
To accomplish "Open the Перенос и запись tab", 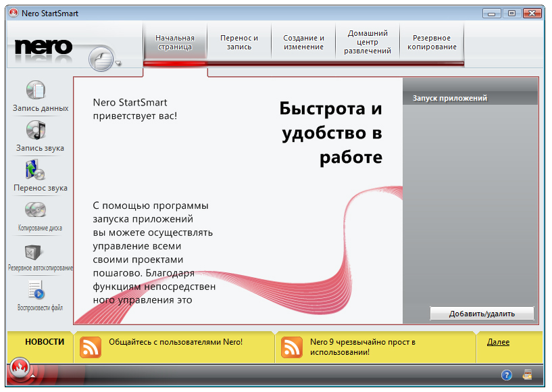I will [x=239, y=43].
